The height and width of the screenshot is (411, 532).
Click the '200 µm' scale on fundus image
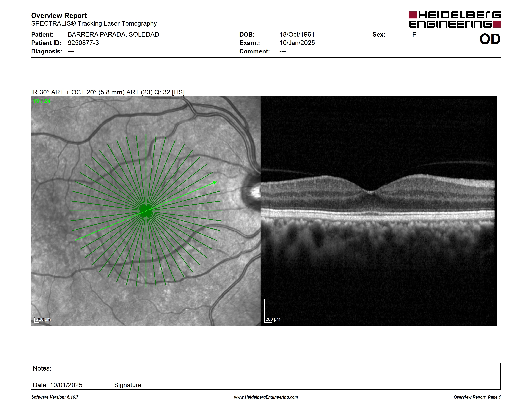(43, 320)
